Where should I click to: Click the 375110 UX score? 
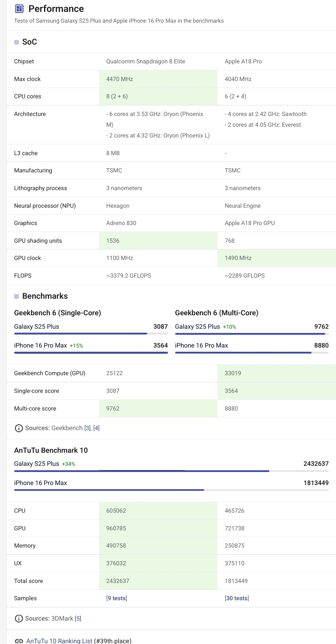tap(234, 563)
